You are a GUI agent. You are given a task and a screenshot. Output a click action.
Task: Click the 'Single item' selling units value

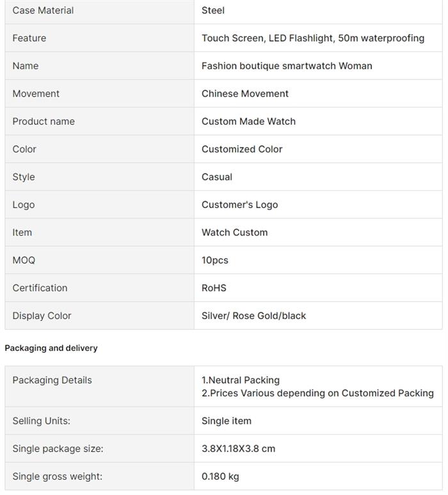click(227, 421)
